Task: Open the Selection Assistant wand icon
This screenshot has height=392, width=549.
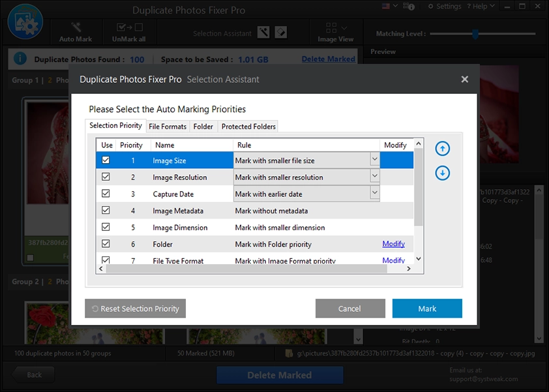Action: pos(263,33)
